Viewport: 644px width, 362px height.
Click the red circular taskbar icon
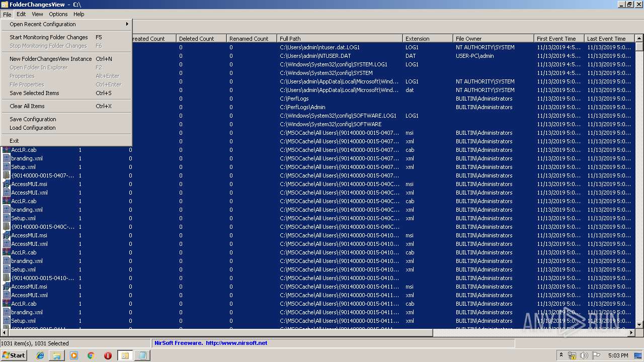(108, 355)
